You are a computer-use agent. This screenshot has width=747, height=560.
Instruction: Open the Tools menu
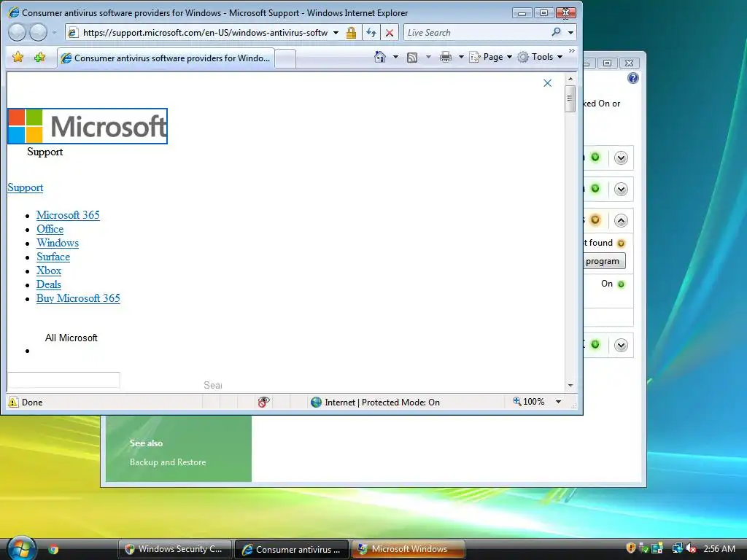pyautogui.click(x=541, y=57)
